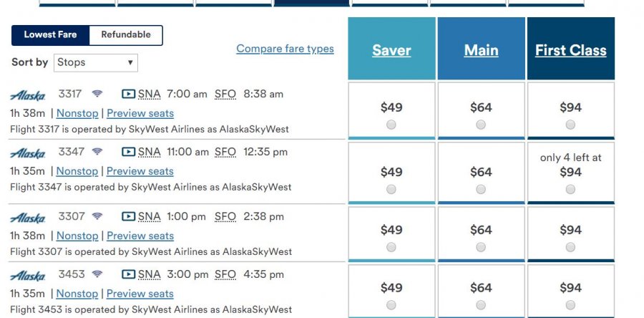Switch to the Refundable fare tab
This screenshot has height=318, width=644.
126,34
